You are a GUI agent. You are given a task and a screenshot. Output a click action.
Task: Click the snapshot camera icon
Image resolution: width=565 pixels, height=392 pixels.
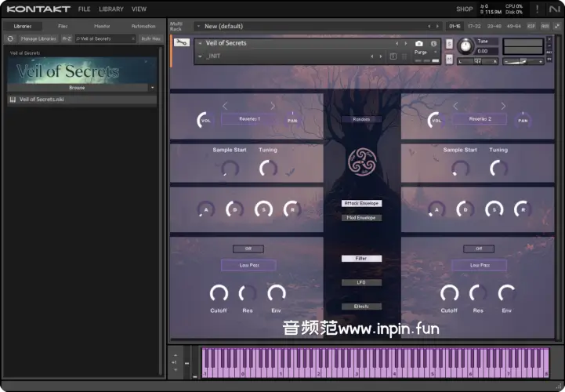[x=418, y=43]
